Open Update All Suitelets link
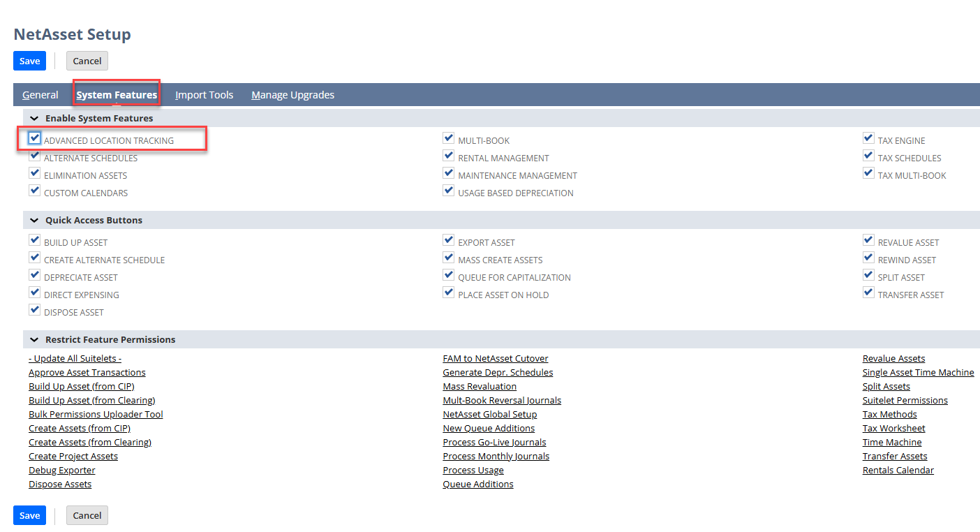The width and height of the screenshot is (980, 532). (x=75, y=358)
